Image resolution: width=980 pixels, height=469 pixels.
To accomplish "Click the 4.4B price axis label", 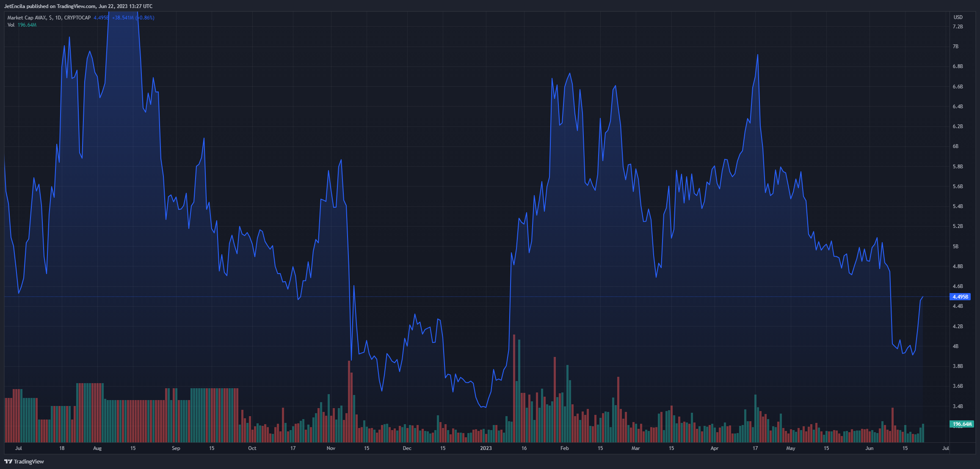I will pos(958,306).
